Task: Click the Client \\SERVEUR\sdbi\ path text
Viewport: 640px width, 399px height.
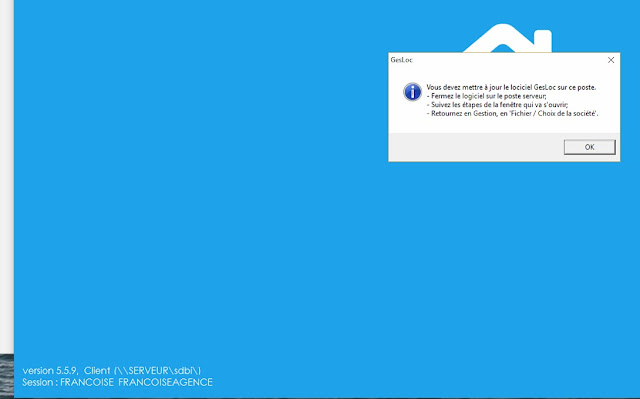Action: click(142, 370)
